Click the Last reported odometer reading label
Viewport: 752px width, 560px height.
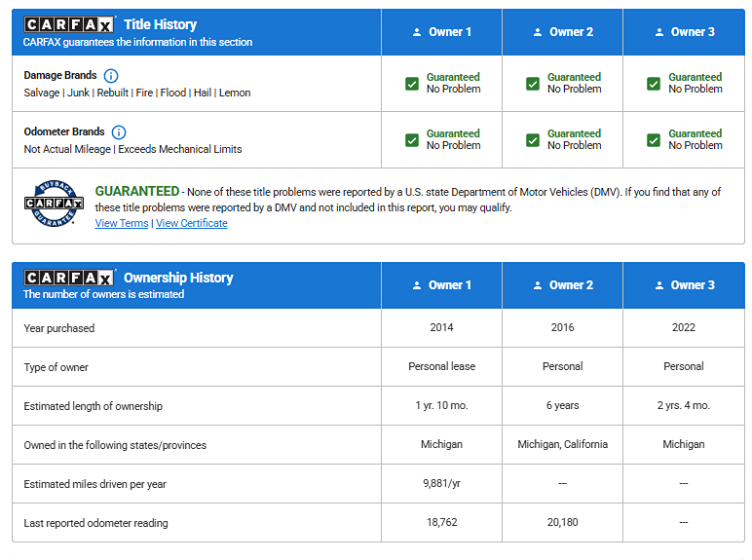pos(95,523)
